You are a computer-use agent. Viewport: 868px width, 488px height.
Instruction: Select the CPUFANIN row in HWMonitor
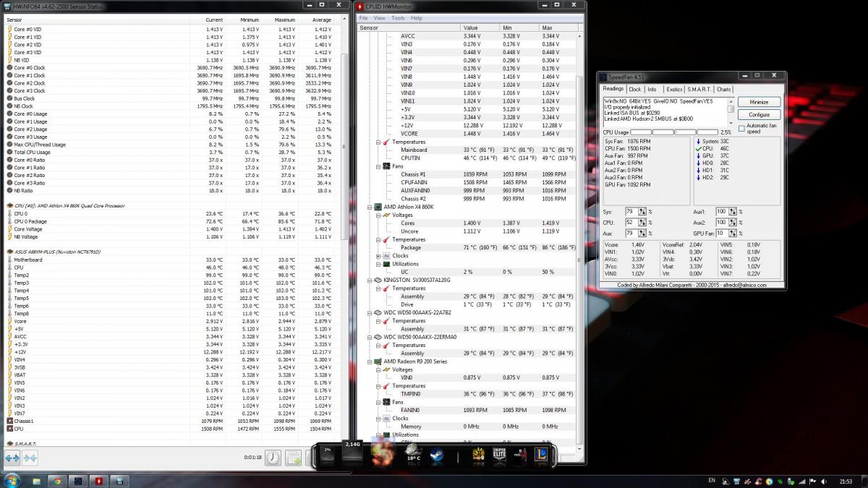[x=470, y=182]
